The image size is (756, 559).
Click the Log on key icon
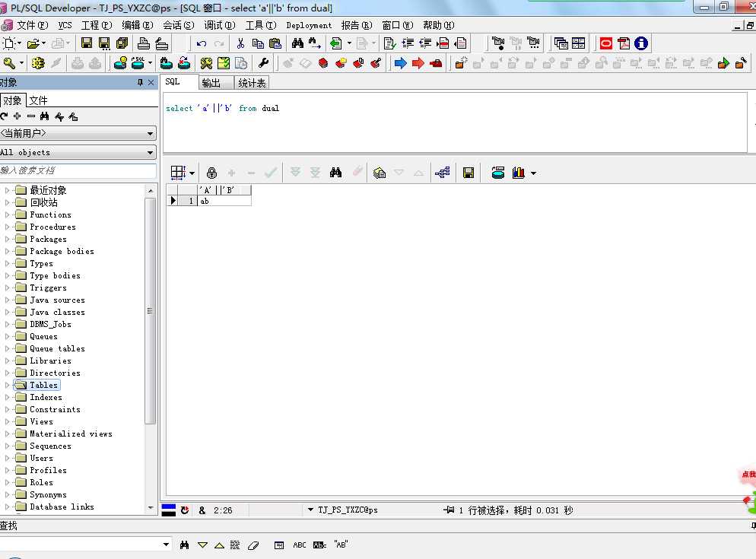8,62
